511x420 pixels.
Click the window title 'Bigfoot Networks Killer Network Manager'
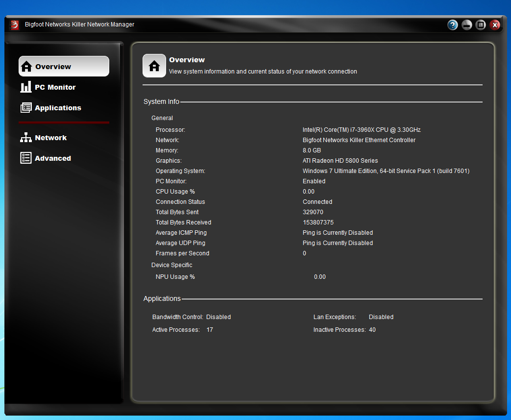tap(79, 25)
